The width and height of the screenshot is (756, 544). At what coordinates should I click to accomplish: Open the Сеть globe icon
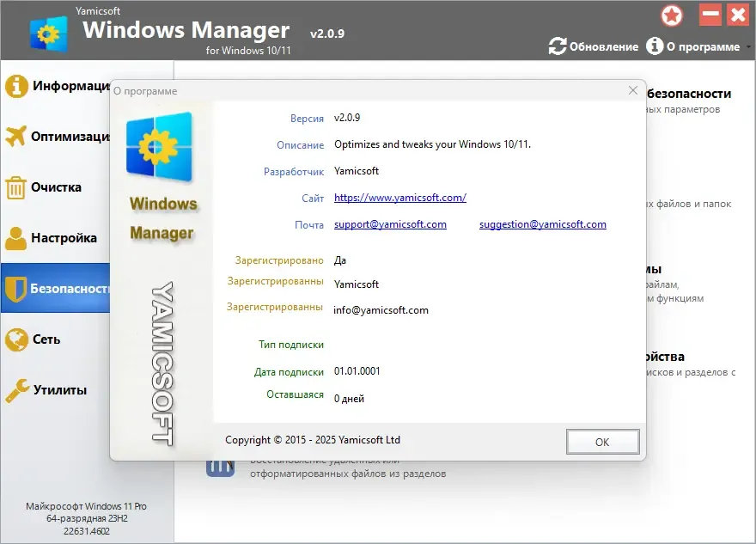[x=16, y=339]
